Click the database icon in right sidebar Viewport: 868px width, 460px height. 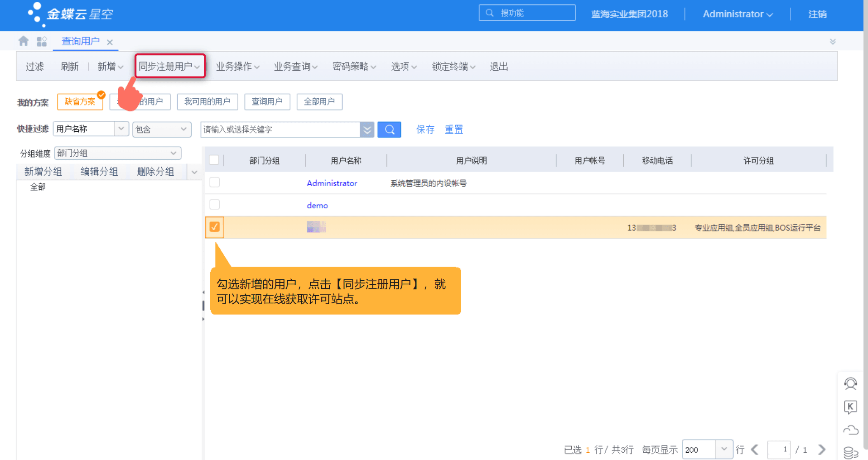click(851, 451)
